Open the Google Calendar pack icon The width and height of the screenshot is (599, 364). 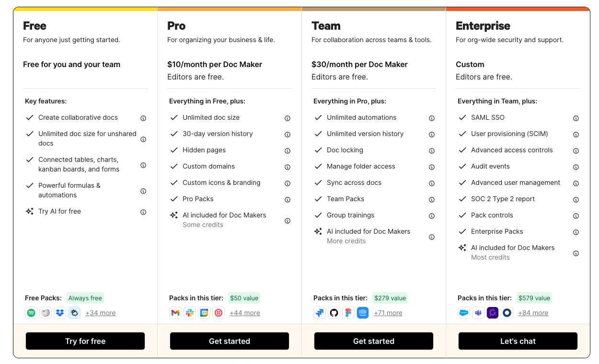[x=204, y=313]
